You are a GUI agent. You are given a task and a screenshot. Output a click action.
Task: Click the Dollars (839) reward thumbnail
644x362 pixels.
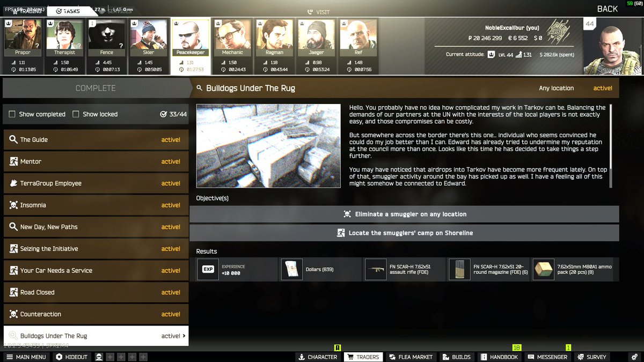pos(291,269)
